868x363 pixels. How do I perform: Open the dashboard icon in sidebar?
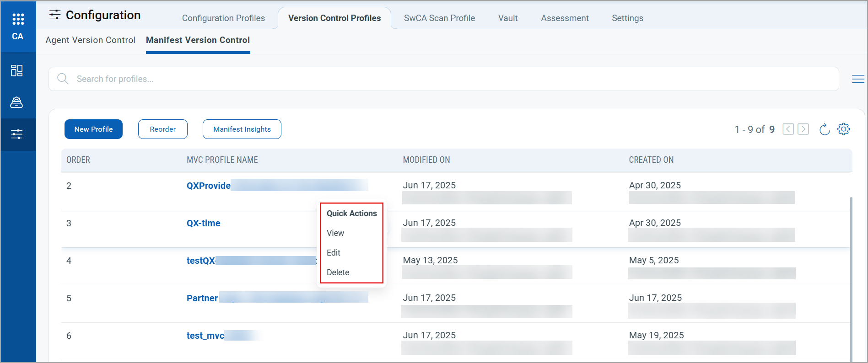[17, 70]
